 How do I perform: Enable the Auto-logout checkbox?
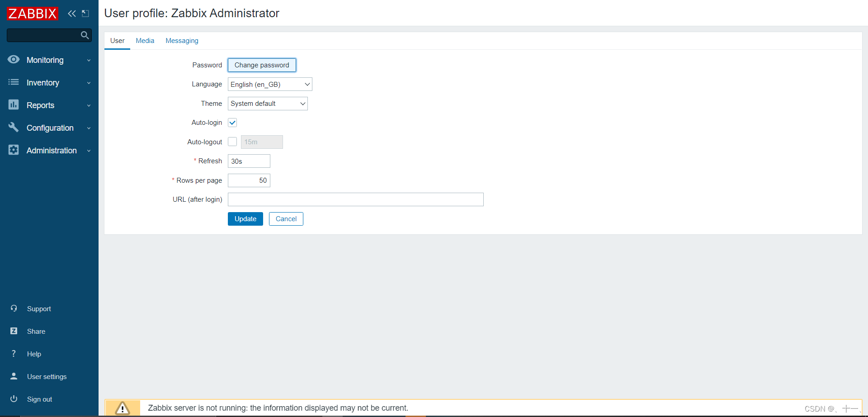(x=232, y=142)
